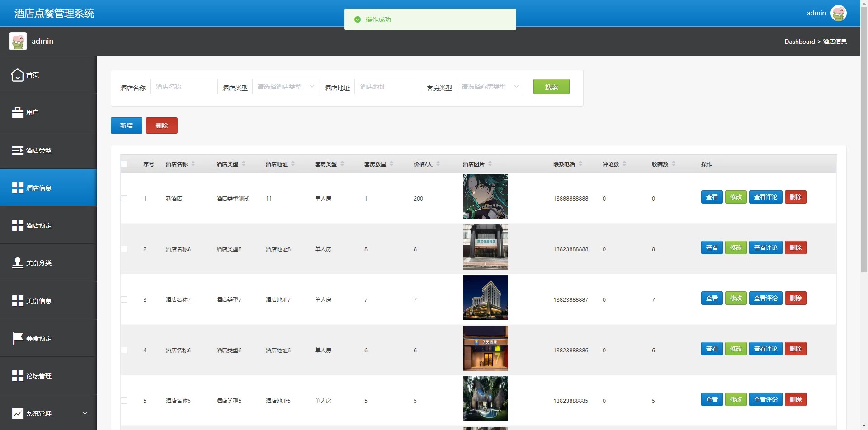Open the hotel image thumbnail for 酒店名称7

486,298
